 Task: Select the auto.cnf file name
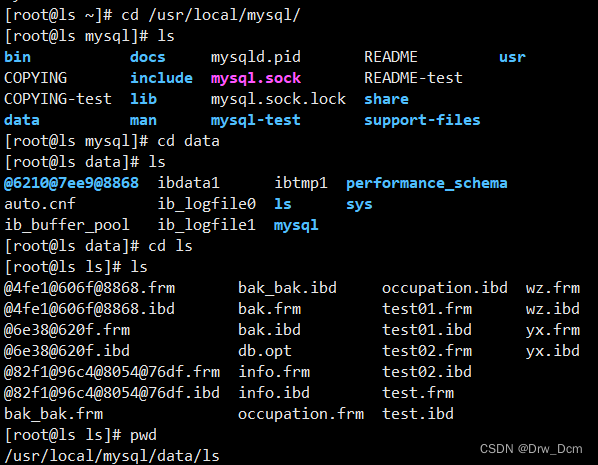pyautogui.click(x=40, y=204)
